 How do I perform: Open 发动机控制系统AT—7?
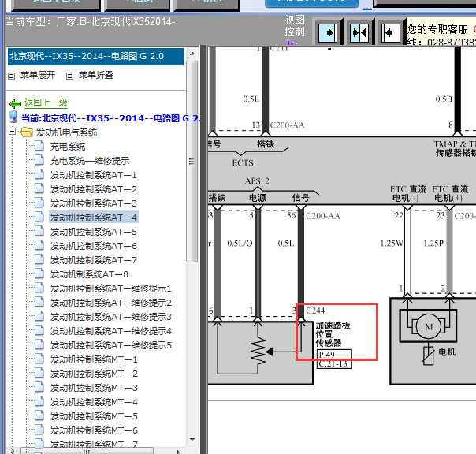click(94, 260)
